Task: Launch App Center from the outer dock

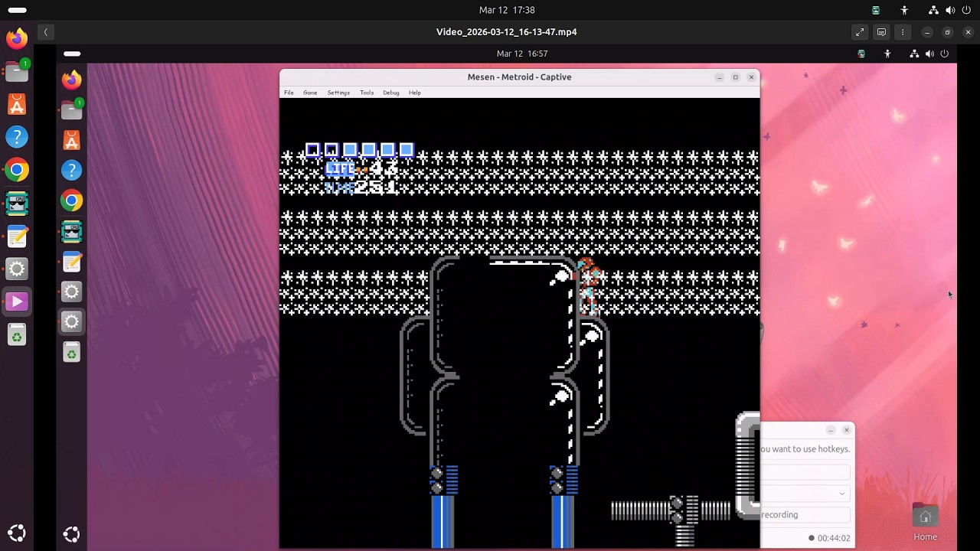Action: (17, 104)
